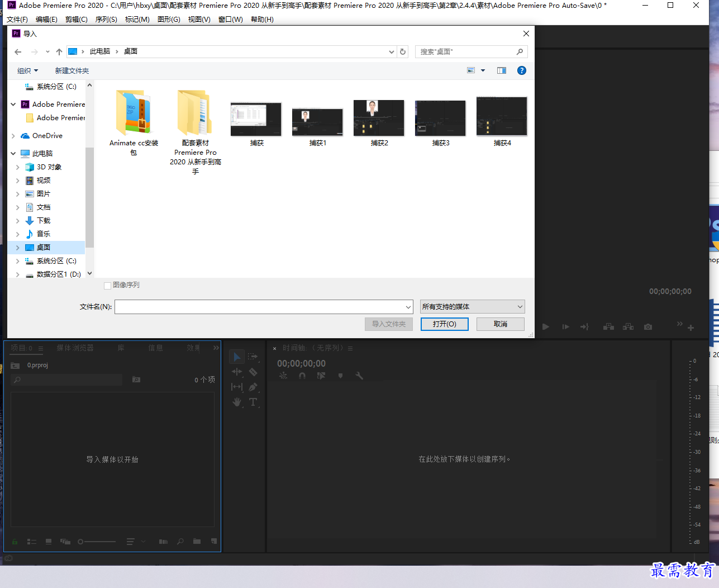Toggle the 图像序列 checkbox
The image size is (719, 588).
(x=107, y=286)
